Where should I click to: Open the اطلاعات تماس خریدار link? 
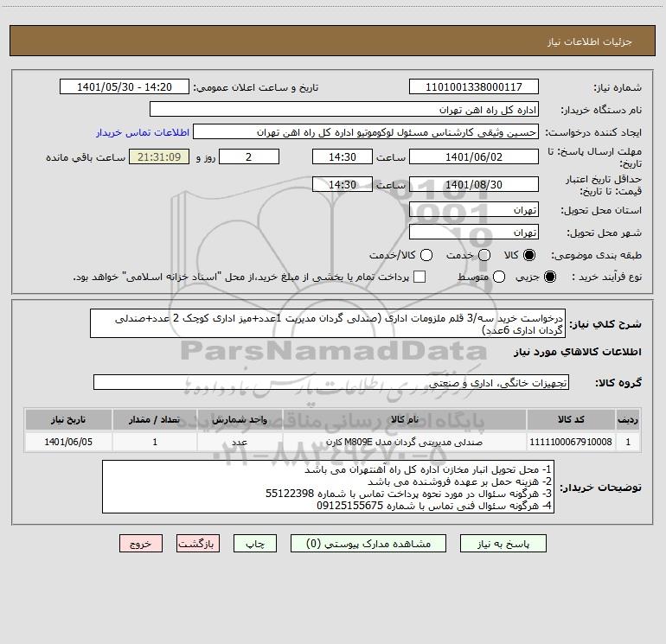pos(143,132)
